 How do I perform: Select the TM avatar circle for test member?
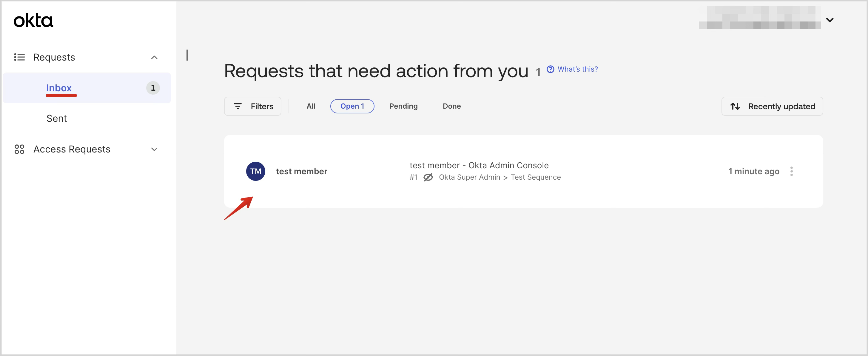(255, 171)
